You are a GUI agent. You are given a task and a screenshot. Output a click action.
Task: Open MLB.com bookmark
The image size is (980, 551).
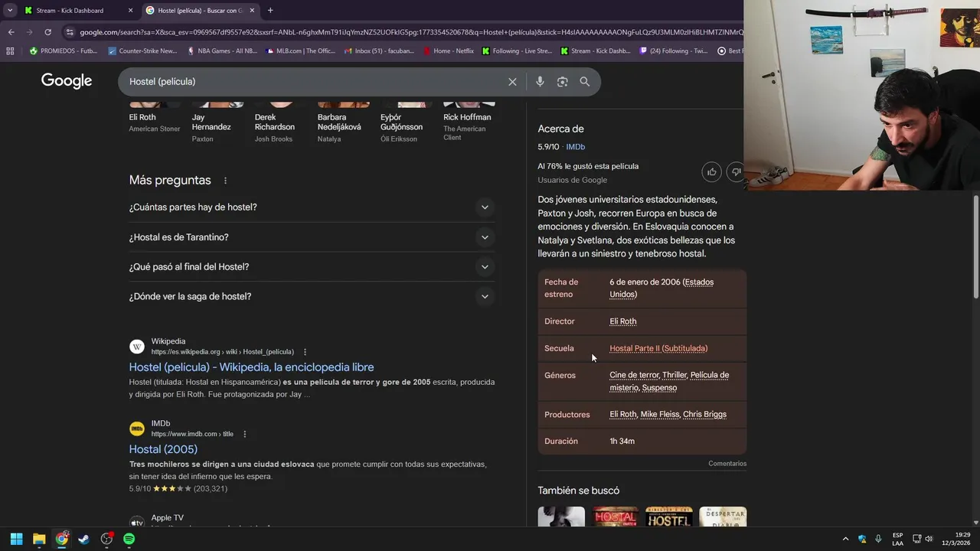click(300, 51)
